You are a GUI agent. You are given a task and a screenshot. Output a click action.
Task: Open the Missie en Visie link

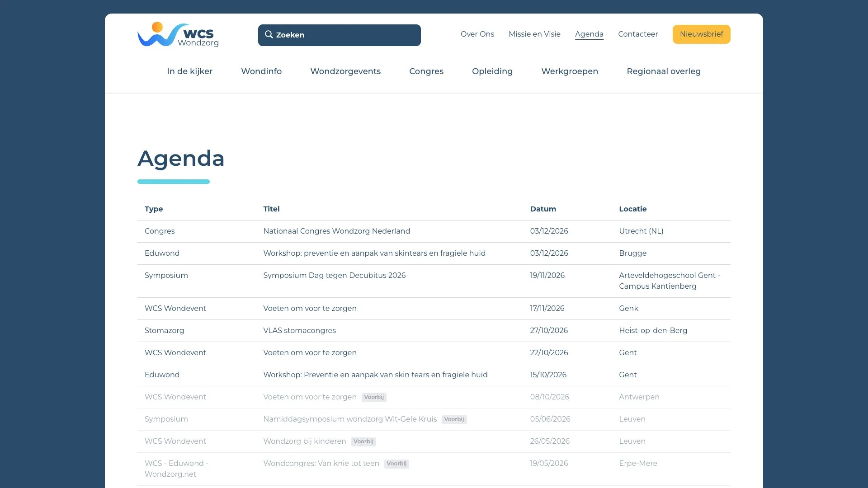(x=534, y=34)
